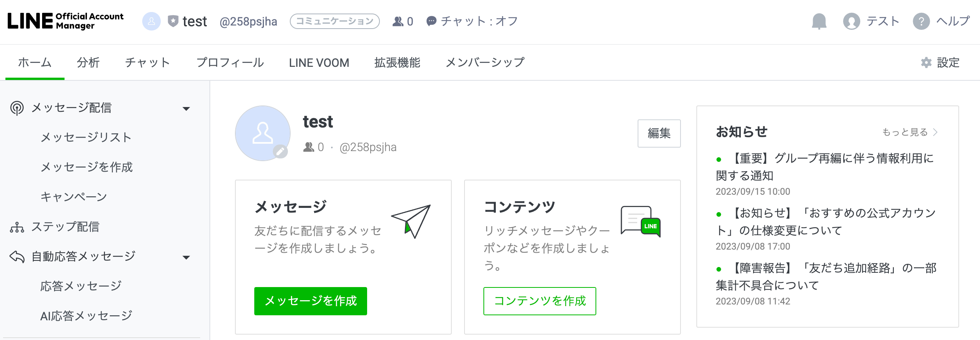Open the LINE VOOM tab
The height and width of the screenshot is (340, 980).
(319, 62)
